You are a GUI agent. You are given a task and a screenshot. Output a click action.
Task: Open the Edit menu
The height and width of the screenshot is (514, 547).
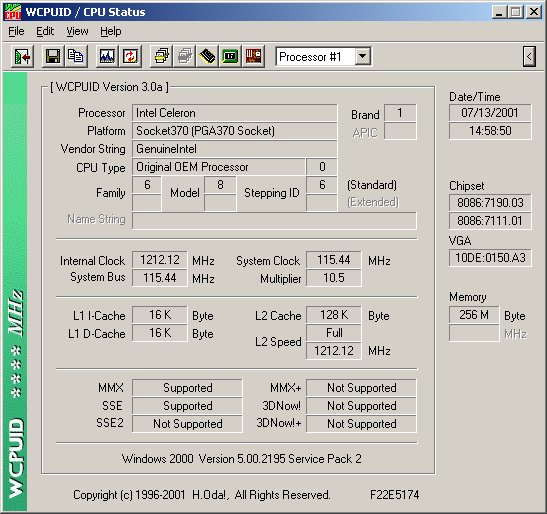[x=45, y=31]
